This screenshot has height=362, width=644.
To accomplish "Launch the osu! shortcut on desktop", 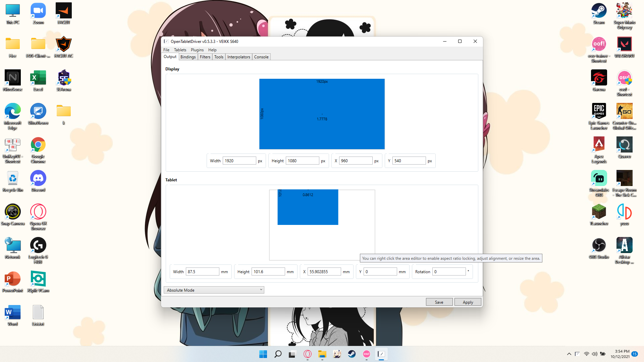I will (x=624, y=83).
